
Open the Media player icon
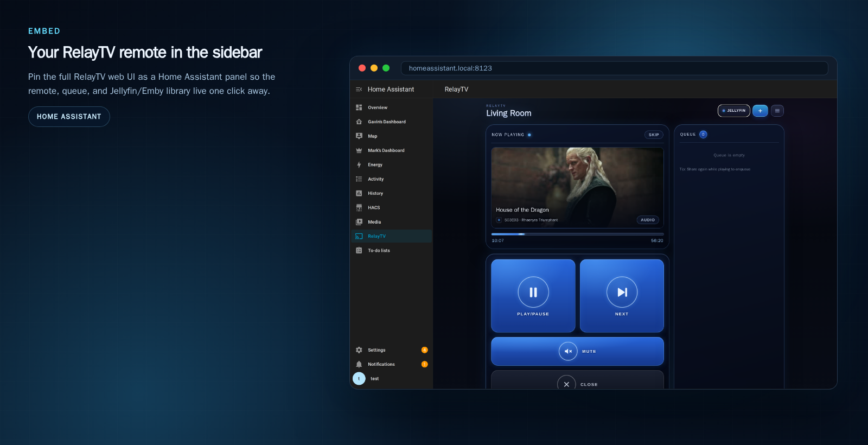359,222
